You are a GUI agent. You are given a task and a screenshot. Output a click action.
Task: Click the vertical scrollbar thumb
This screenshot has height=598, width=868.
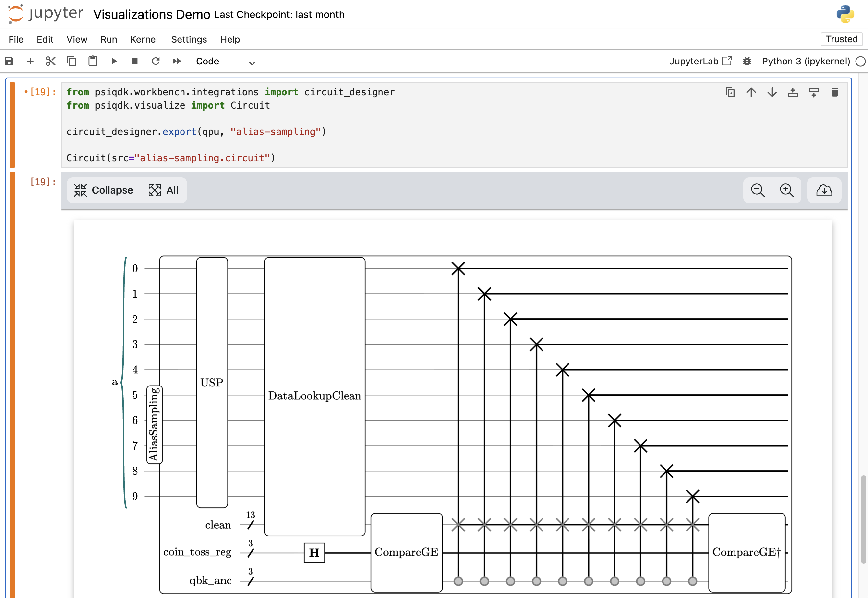863,519
